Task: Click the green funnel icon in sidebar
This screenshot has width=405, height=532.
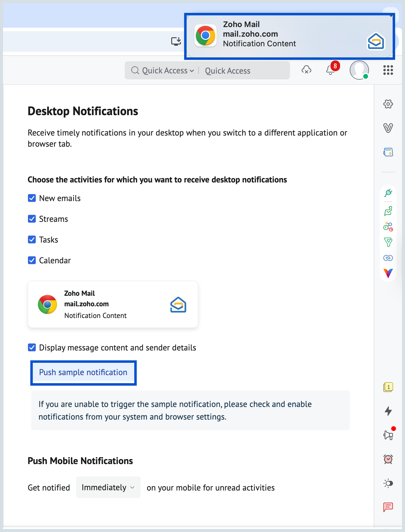Action: pyautogui.click(x=388, y=242)
